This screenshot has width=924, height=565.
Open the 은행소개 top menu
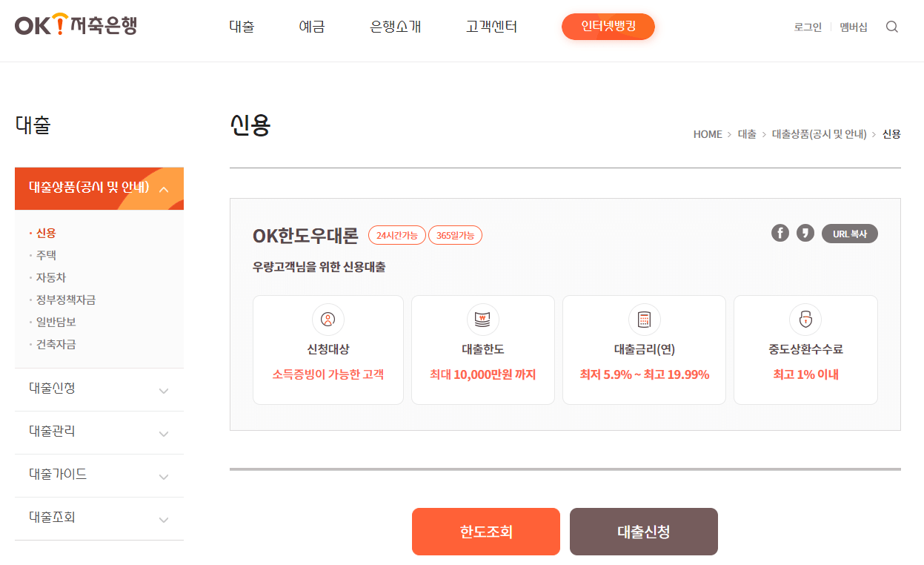coord(396,27)
